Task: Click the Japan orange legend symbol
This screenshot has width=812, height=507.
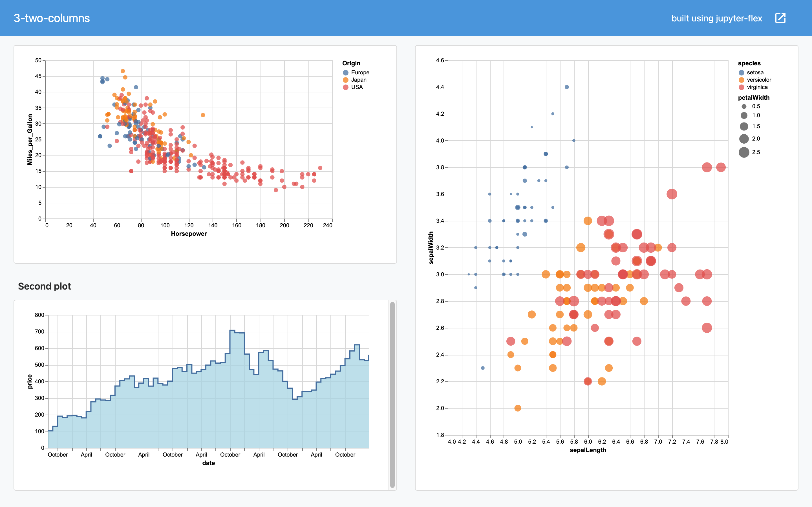Action: 346,80
